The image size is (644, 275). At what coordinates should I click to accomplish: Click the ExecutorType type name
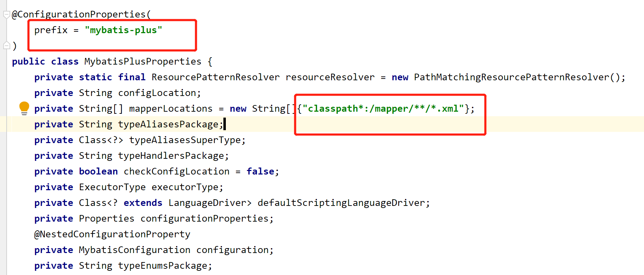pos(112,187)
